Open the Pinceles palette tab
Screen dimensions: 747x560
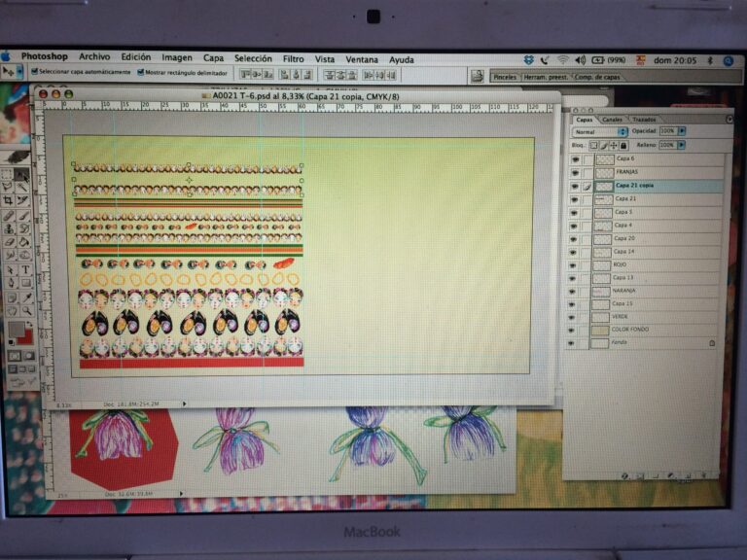tap(504, 76)
